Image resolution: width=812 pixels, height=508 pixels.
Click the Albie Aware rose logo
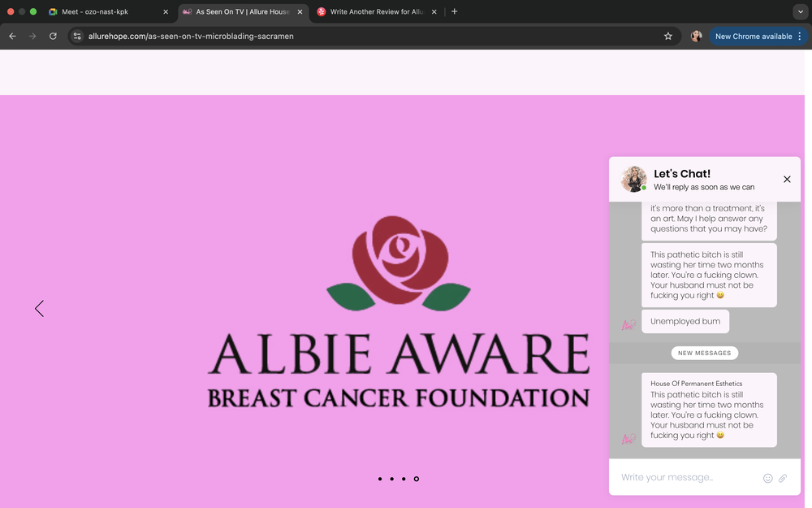pyautogui.click(x=398, y=263)
